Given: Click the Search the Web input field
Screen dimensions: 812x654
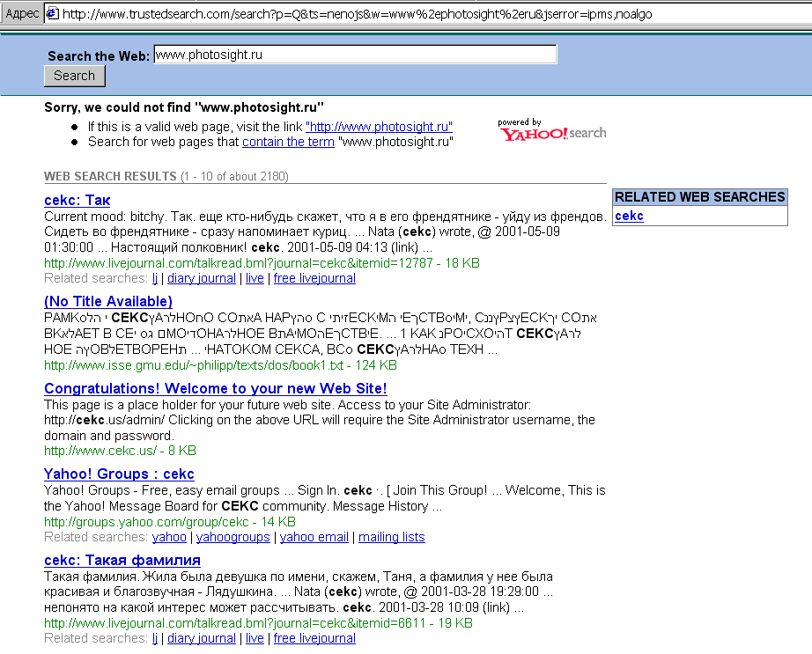Looking at the screenshot, I should click(355, 55).
